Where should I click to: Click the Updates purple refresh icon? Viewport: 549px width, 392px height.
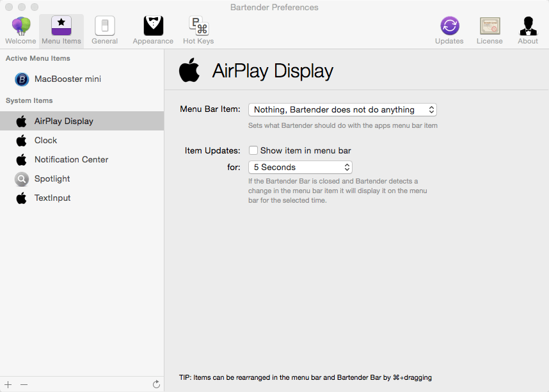pos(449,26)
